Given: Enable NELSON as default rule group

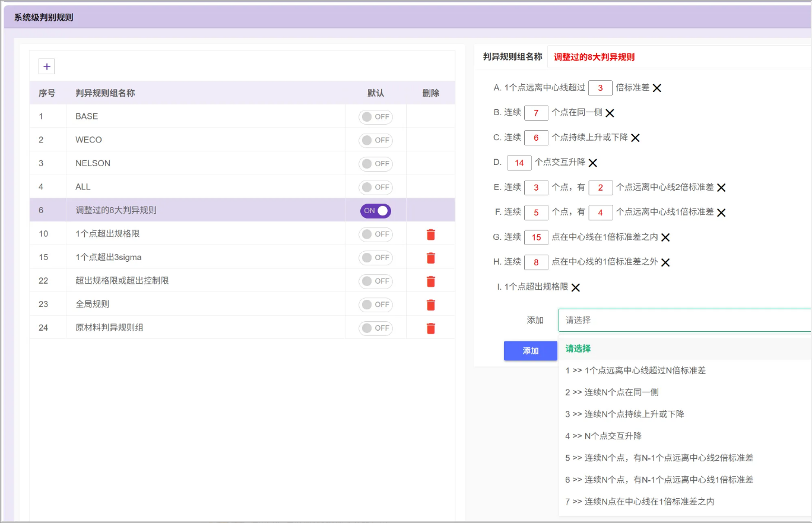Looking at the screenshot, I should [375, 164].
